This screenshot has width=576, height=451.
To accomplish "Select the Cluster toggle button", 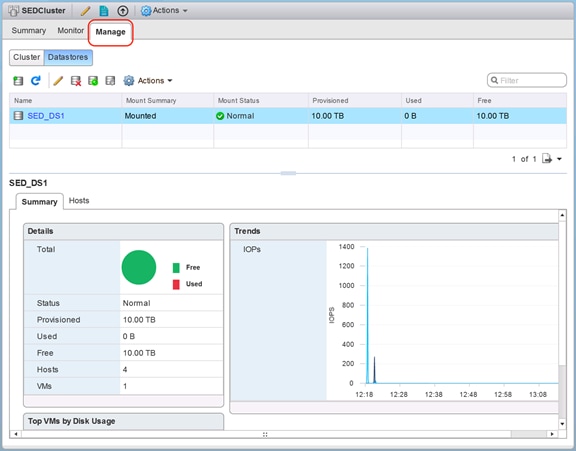I will (x=26, y=57).
